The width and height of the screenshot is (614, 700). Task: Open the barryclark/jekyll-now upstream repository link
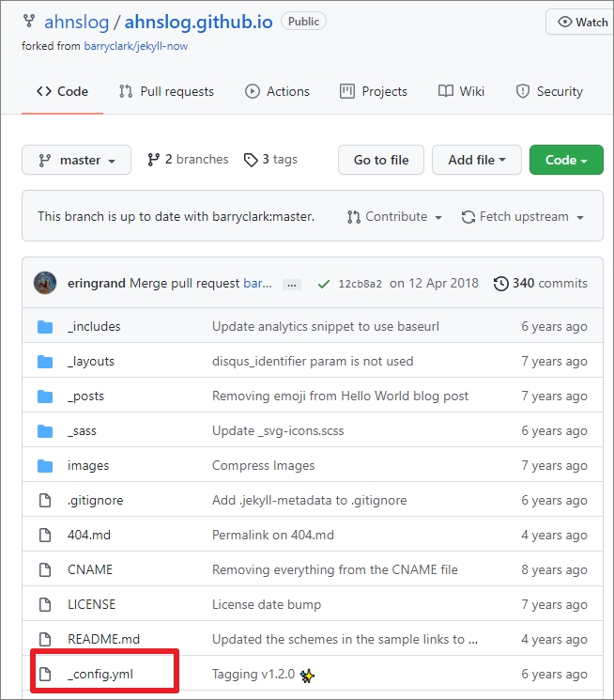point(135,46)
